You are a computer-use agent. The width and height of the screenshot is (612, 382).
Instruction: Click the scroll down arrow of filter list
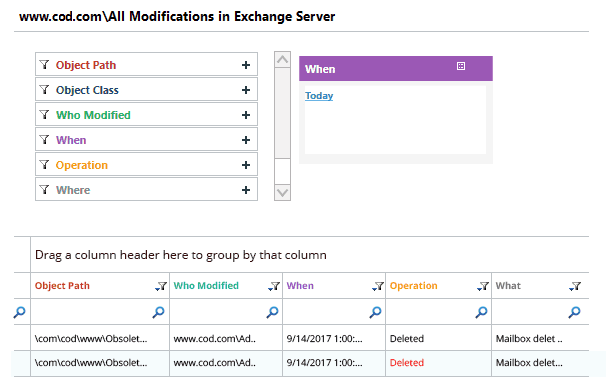pyautogui.click(x=282, y=192)
